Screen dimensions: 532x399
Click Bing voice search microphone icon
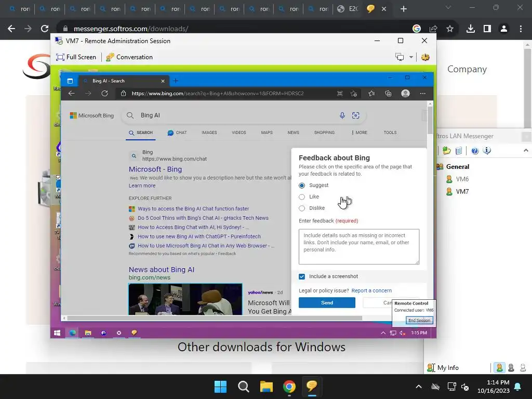pyautogui.click(x=342, y=115)
